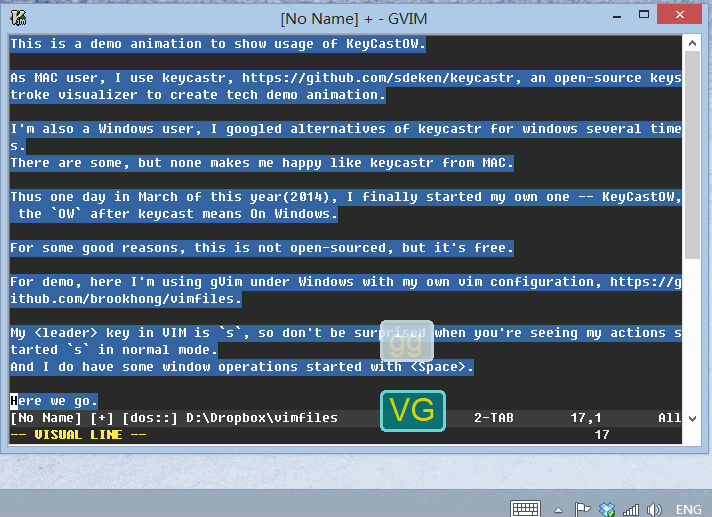
Task: Click '[No Name] + - GVIM' window title
Action: (x=354, y=19)
